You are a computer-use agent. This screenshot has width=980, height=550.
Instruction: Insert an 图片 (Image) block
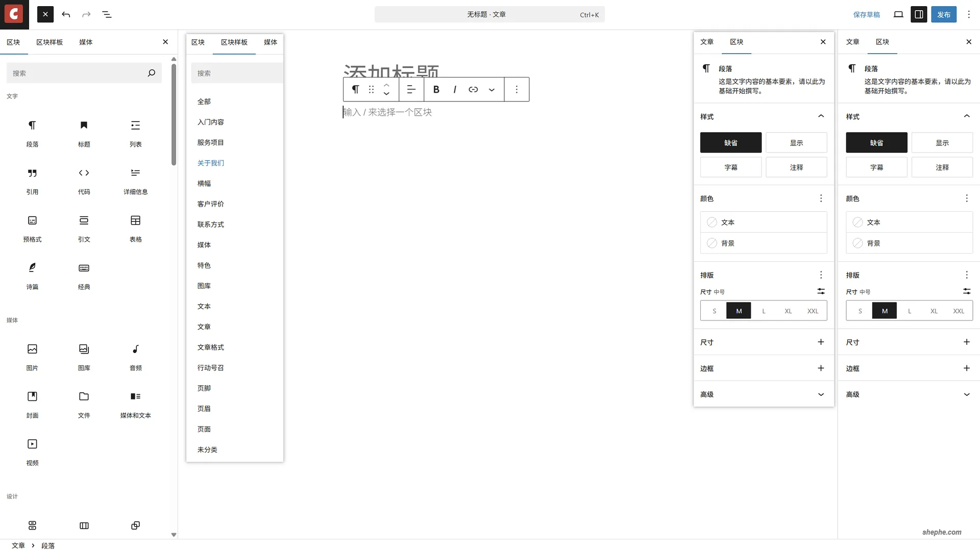32,356
